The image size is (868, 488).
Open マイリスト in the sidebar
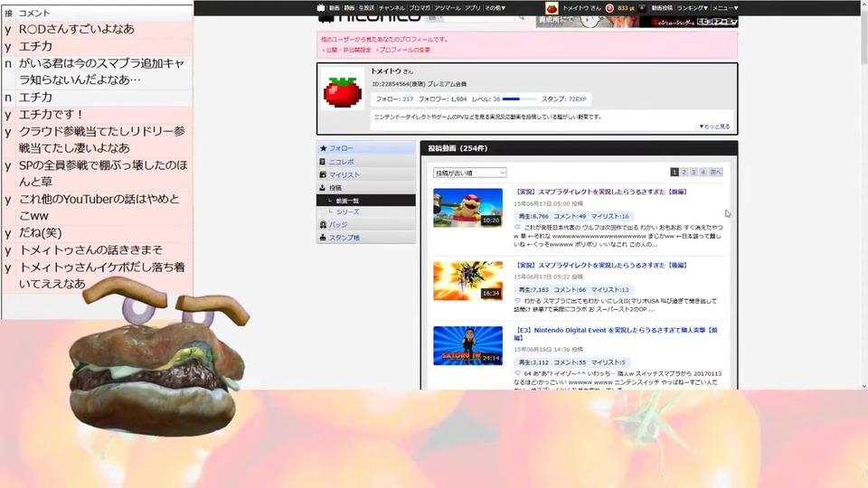tap(344, 174)
